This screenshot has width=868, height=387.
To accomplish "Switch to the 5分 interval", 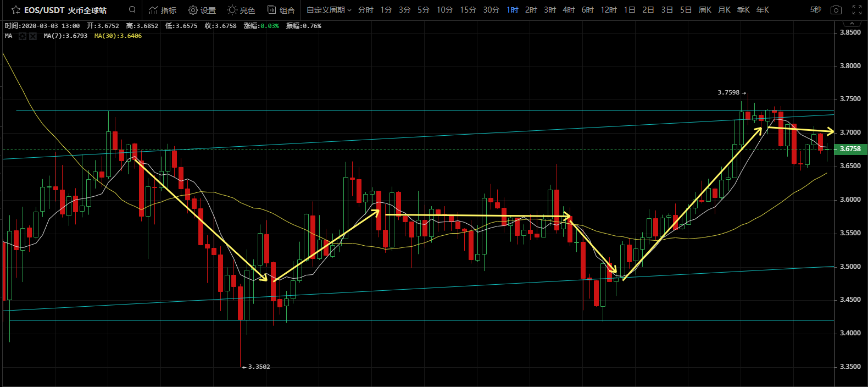I will (x=424, y=10).
